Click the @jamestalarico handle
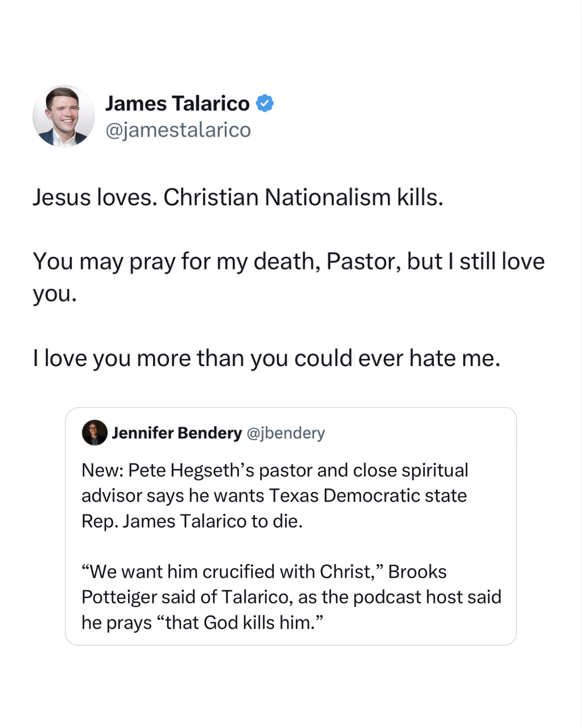The image size is (582, 728). pyautogui.click(x=178, y=130)
